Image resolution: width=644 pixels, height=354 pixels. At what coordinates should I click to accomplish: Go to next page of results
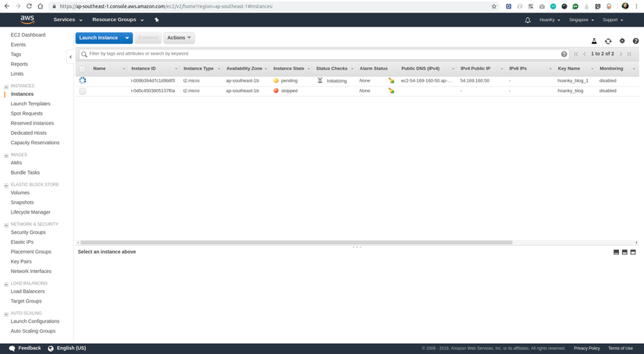click(x=621, y=54)
